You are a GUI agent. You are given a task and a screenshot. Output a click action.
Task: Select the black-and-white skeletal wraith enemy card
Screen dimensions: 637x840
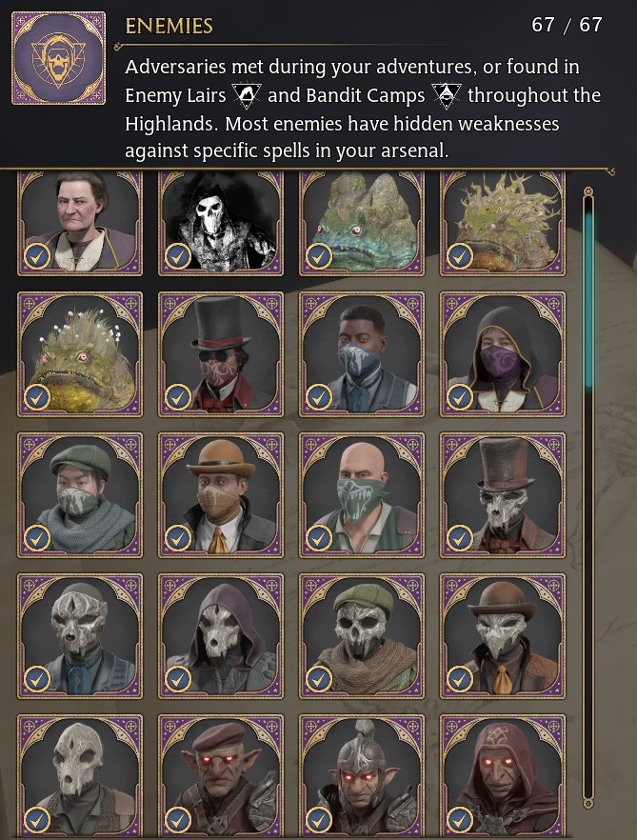(221, 223)
